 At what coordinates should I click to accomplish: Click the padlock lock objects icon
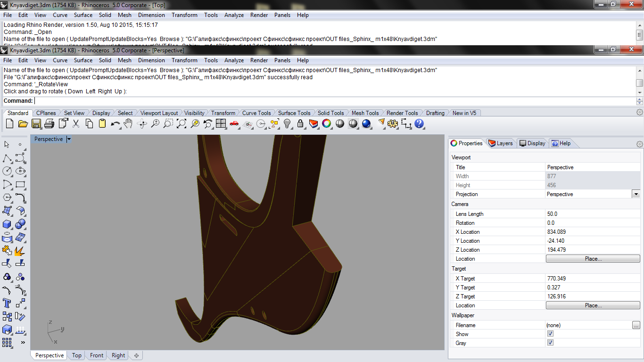point(300,123)
